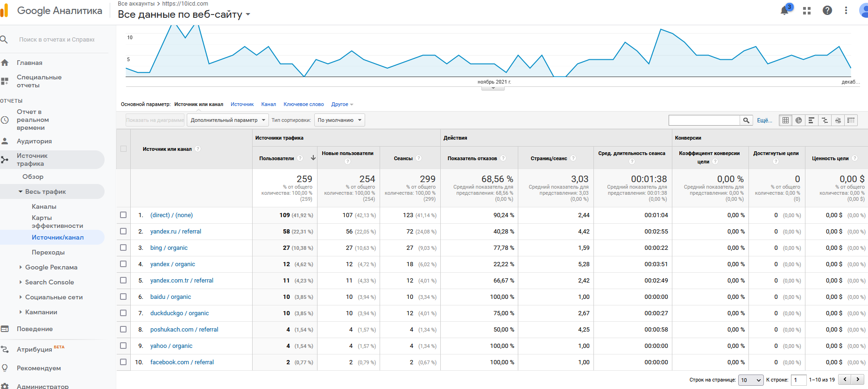The height and width of the screenshot is (389, 868).
Task: Switch to comparison view
Action: coord(825,120)
